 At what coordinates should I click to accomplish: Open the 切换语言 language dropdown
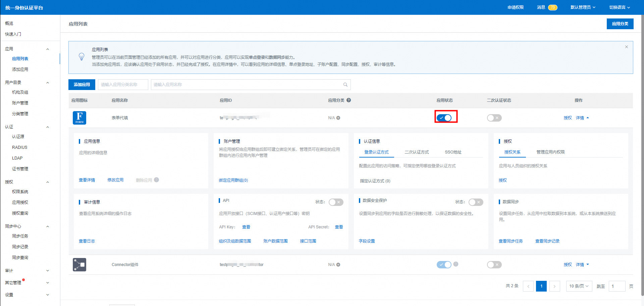(620, 7)
